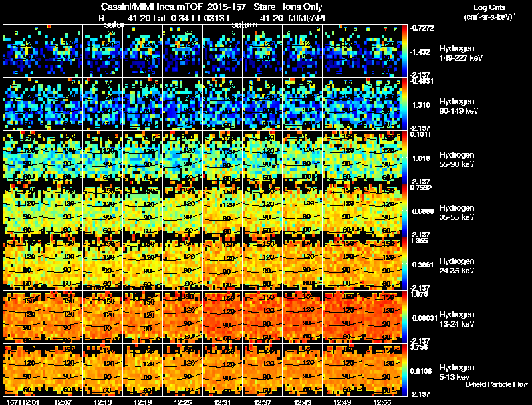The width and height of the screenshot is (532, 405).
Task: Click the '0.8108' colorbar value
Action: pos(421,371)
